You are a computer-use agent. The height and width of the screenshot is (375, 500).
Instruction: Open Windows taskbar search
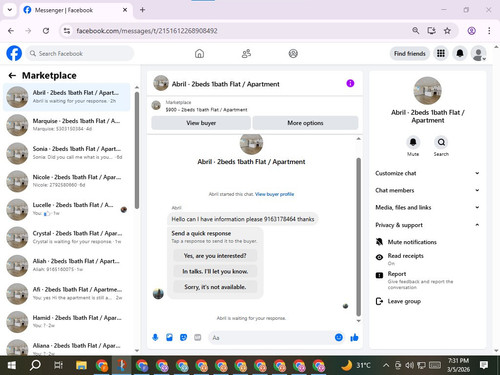tap(35, 365)
